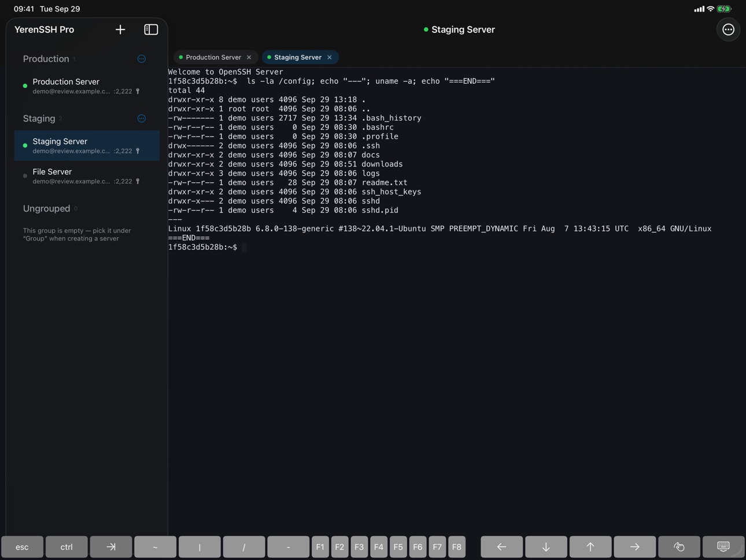
Task: Open Production group options menu
Action: [x=142, y=59]
